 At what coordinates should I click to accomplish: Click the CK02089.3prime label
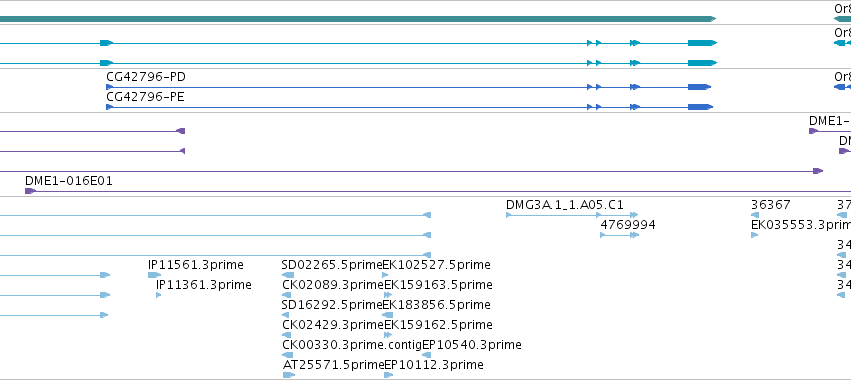[333, 285]
